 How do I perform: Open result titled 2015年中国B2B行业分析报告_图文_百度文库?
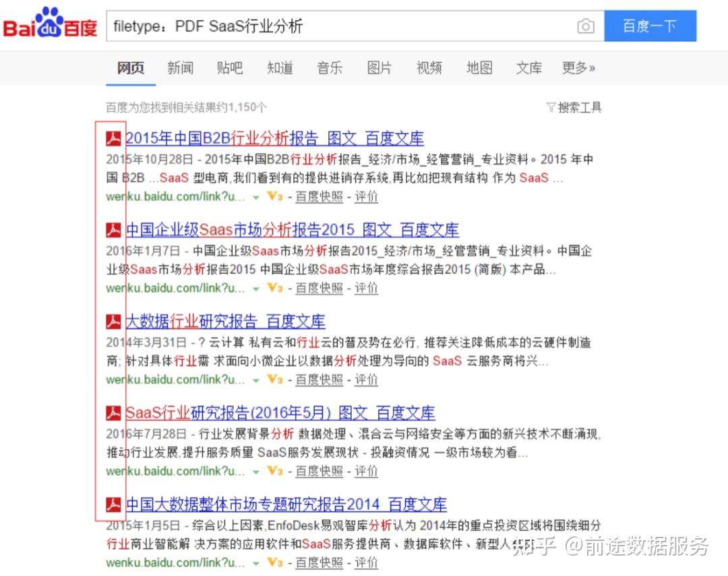(x=274, y=138)
